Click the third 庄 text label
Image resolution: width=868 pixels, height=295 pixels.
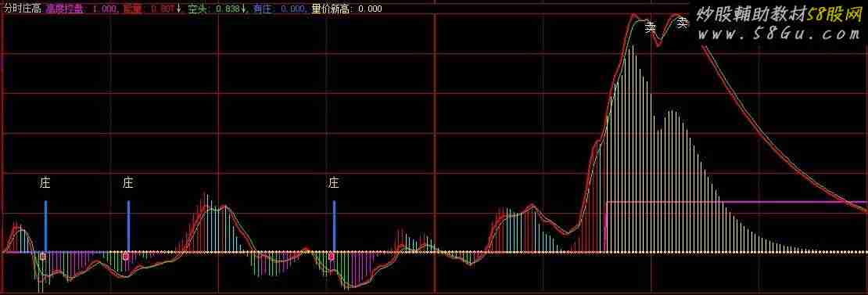point(333,182)
